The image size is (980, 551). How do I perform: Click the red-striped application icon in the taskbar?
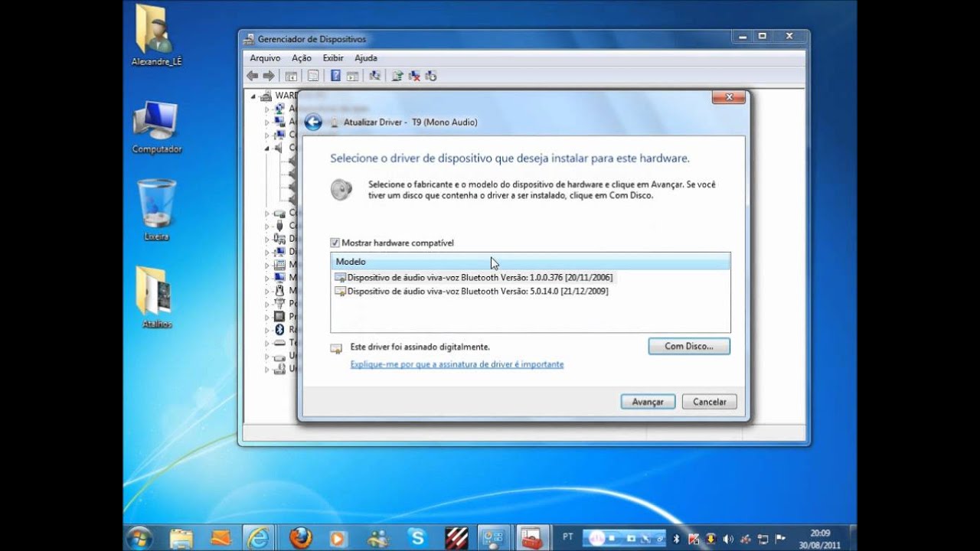tap(456, 537)
